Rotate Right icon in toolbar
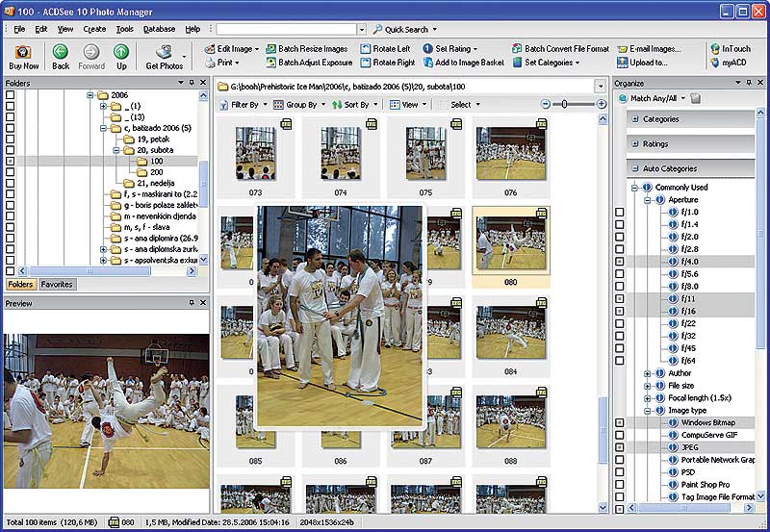 [x=366, y=63]
